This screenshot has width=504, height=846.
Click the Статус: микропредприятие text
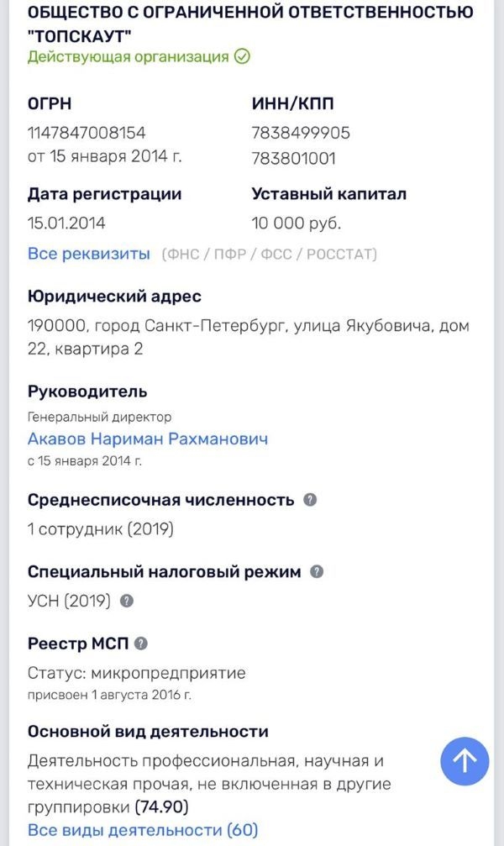pos(137,673)
